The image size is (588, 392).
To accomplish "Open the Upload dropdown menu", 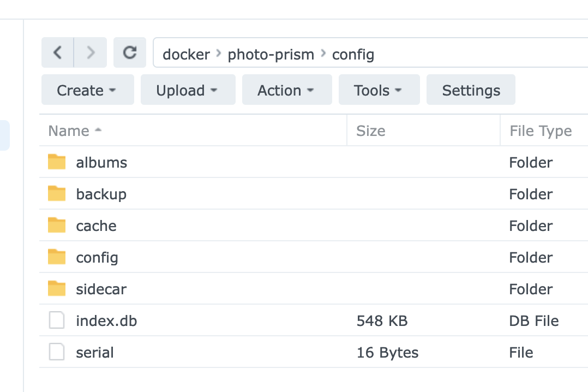I will pos(188,90).
